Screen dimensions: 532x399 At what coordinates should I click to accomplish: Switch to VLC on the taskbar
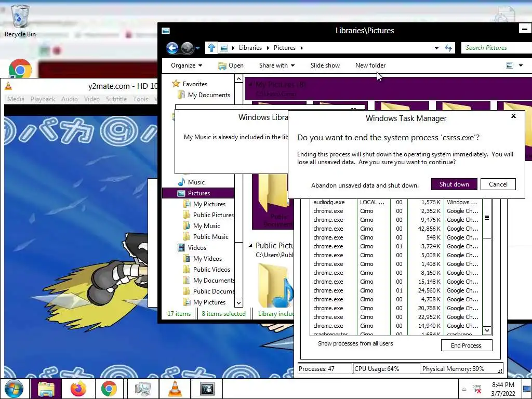point(175,389)
